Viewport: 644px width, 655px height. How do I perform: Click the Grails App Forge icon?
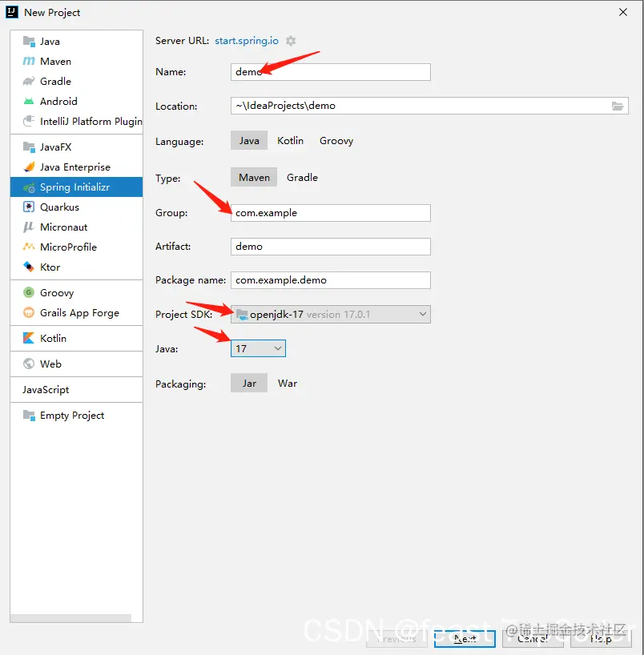[x=29, y=312]
